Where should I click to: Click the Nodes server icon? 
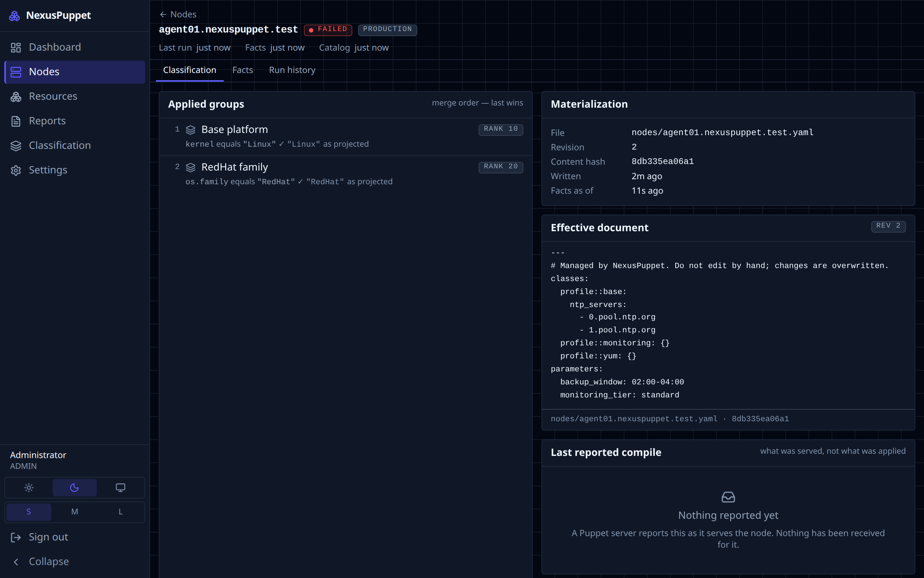(16, 72)
